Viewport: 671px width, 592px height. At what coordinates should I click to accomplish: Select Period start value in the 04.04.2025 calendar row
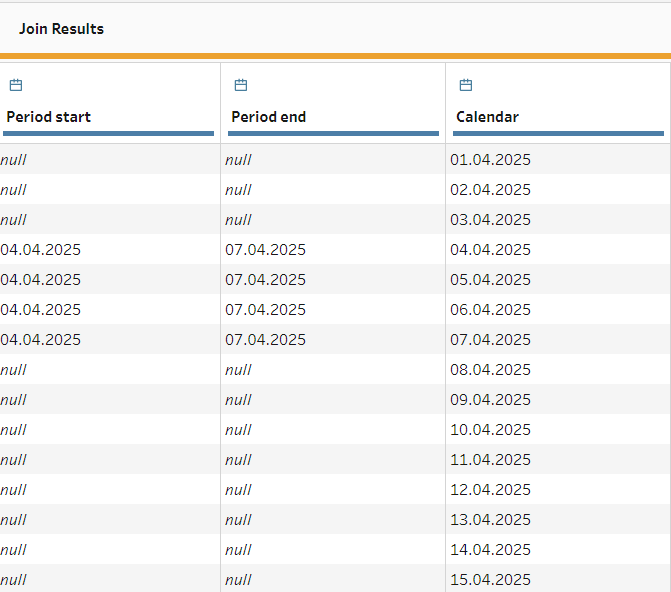click(x=40, y=250)
